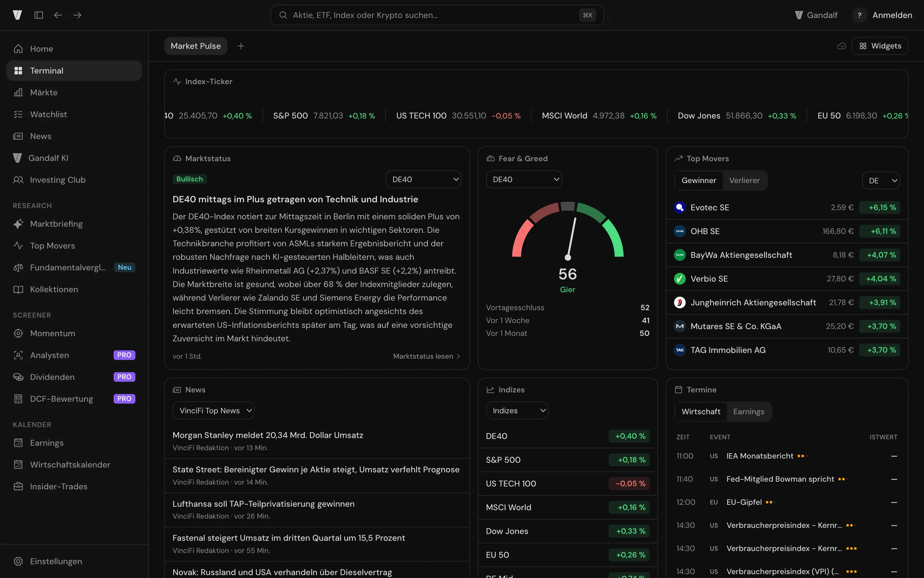Open Earnings calendar in the sidebar
Image resolution: width=924 pixels, height=578 pixels.
tap(74, 443)
